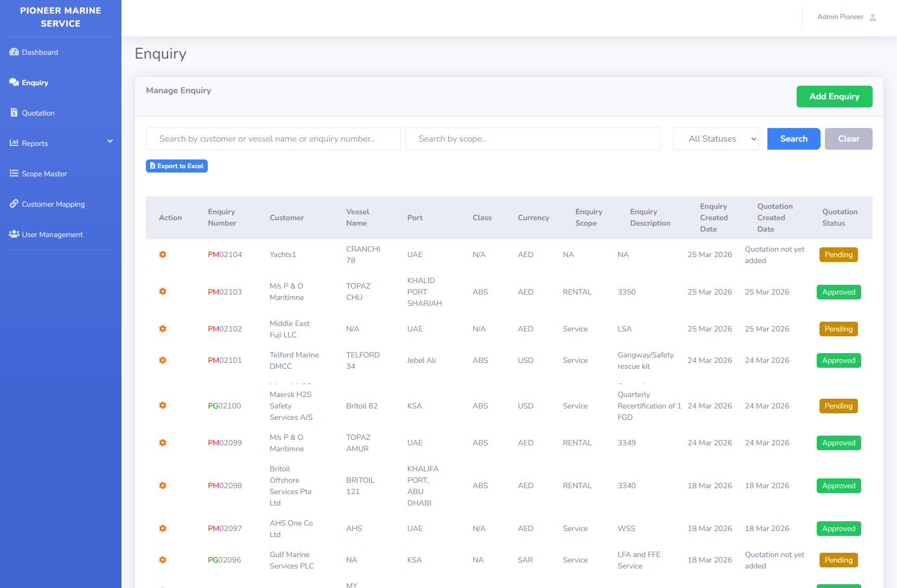
Task: Click the gear icon in the PG02100 row
Action: click(x=163, y=405)
